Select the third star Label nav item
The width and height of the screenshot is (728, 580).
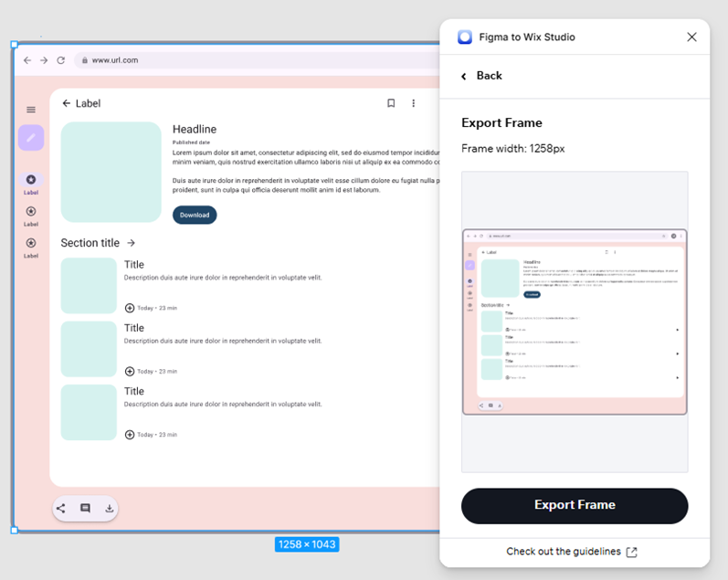(x=31, y=248)
